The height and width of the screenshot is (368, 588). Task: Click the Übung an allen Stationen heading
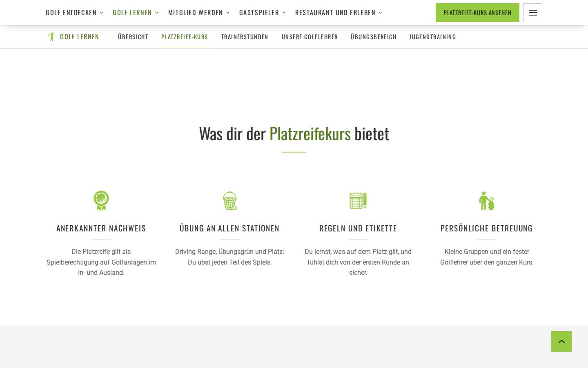point(229,228)
